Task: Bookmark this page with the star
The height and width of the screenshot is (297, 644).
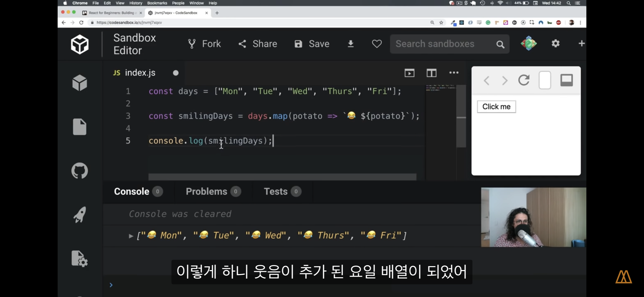Action: pyautogui.click(x=441, y=22)
